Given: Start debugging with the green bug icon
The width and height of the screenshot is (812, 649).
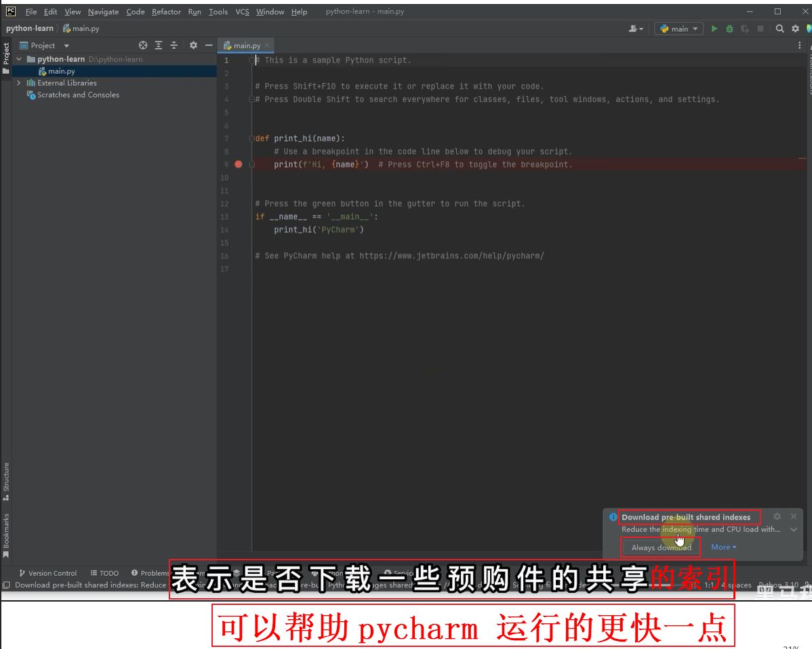Looking at the screenshot, I should (729, 28).
